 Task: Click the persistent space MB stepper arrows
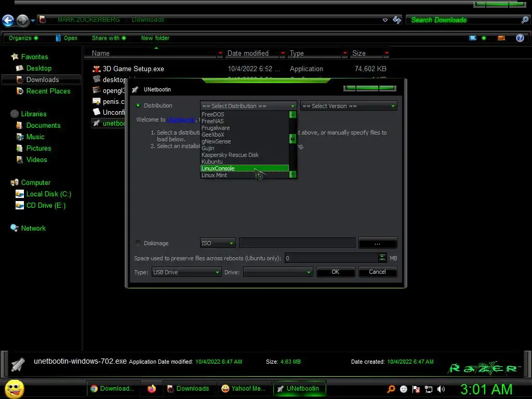tap(382, 258)
